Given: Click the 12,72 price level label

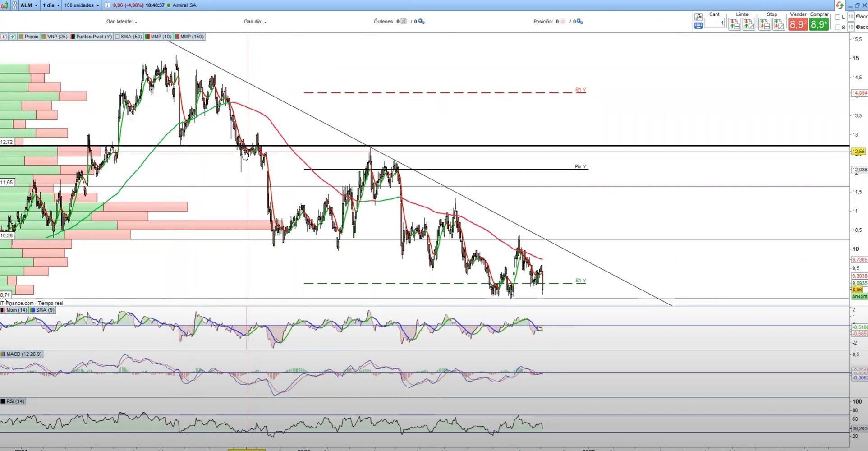Looking at the screenshot, I should pyautogui.click(x=7, y=142).
